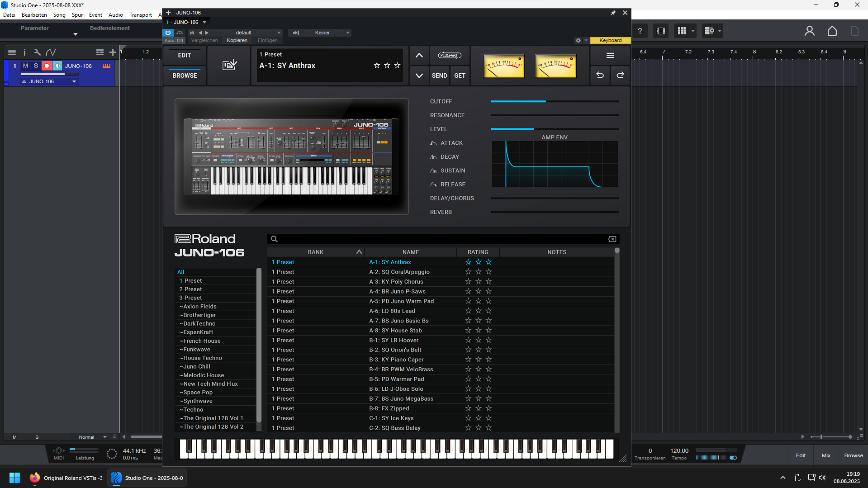Adjust the CUTOFF slider
Screen dimensions: 868x488
click(x=555, y=101)
